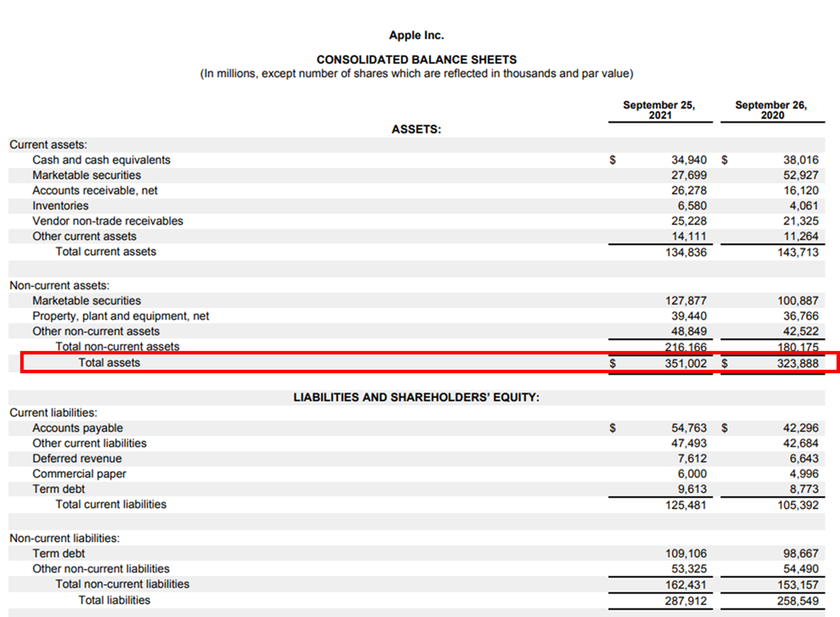
Task: Click the 48,849 other non-current assets value
Action: pos(689,331)
